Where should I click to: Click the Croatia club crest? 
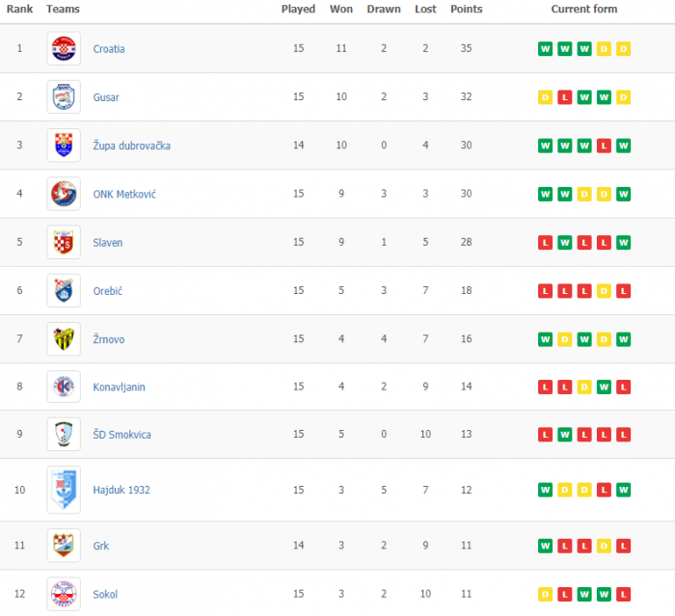point(64,49)
